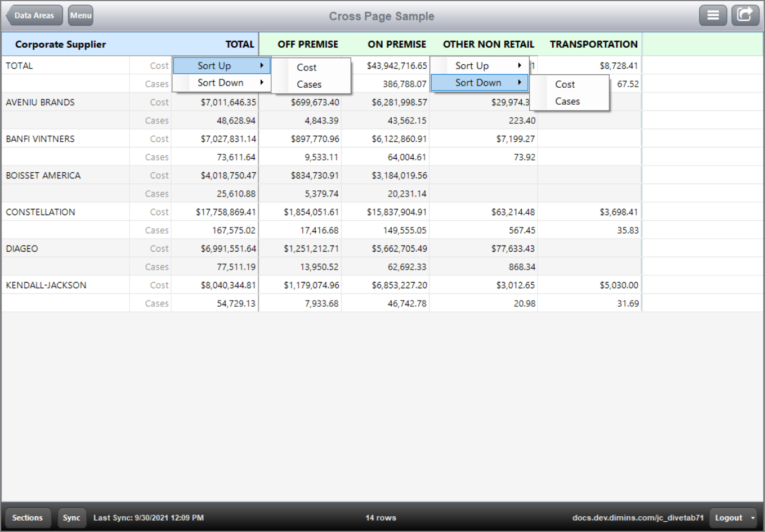Go back to Data Areas
765x532 pixels.
(33, 15)
